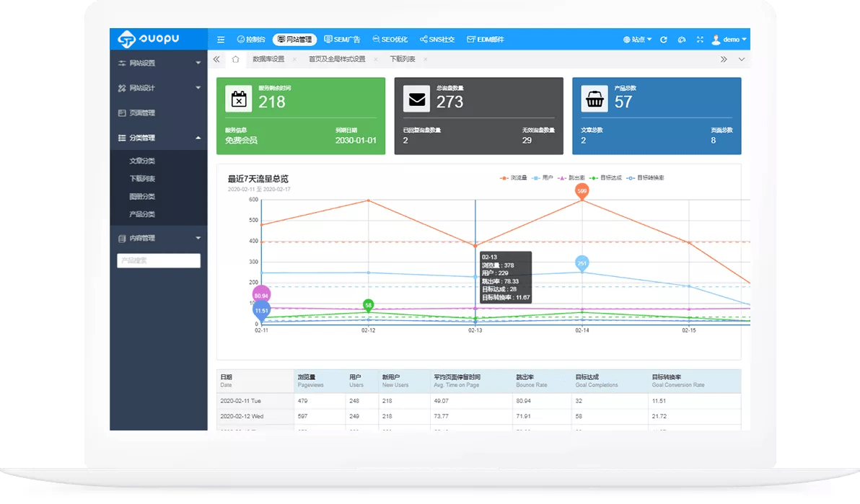Go to the home tab icon
Screen dimensions: 860x504
(235, 59)
